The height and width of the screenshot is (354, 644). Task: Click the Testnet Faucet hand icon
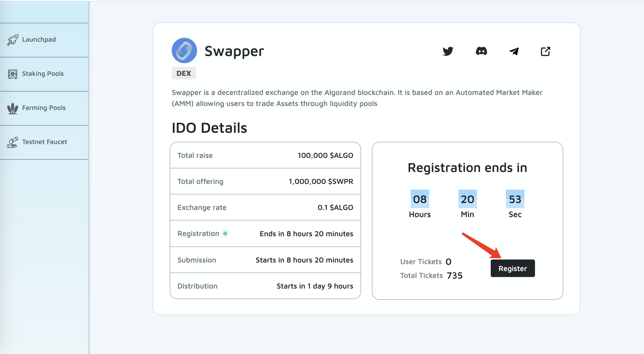[12, 142]
